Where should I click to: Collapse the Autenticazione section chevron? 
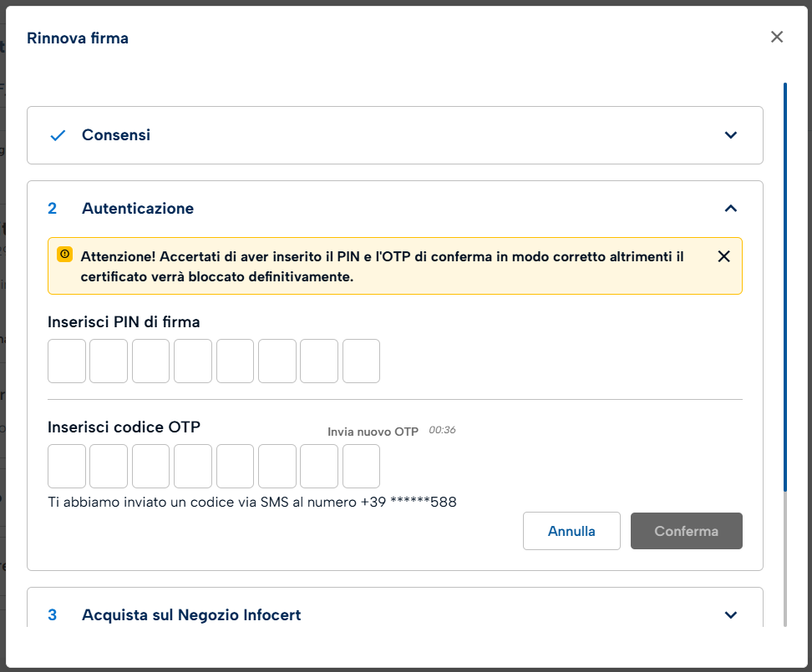point(731,209)
